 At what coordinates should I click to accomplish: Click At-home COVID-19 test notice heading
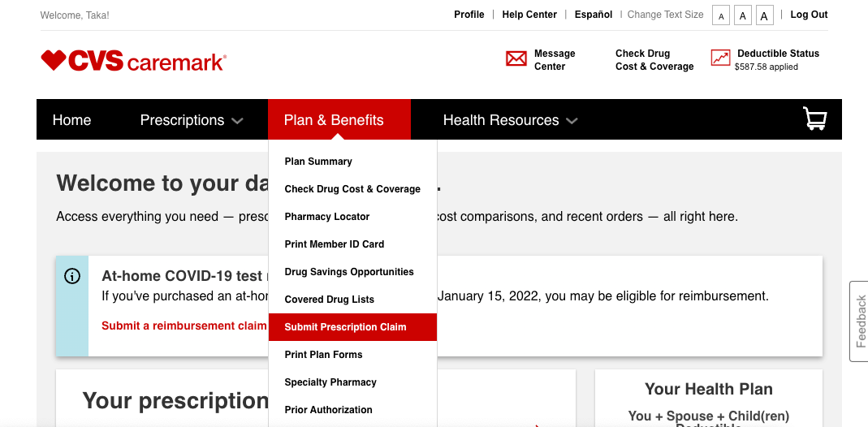(x=184, y=276)
